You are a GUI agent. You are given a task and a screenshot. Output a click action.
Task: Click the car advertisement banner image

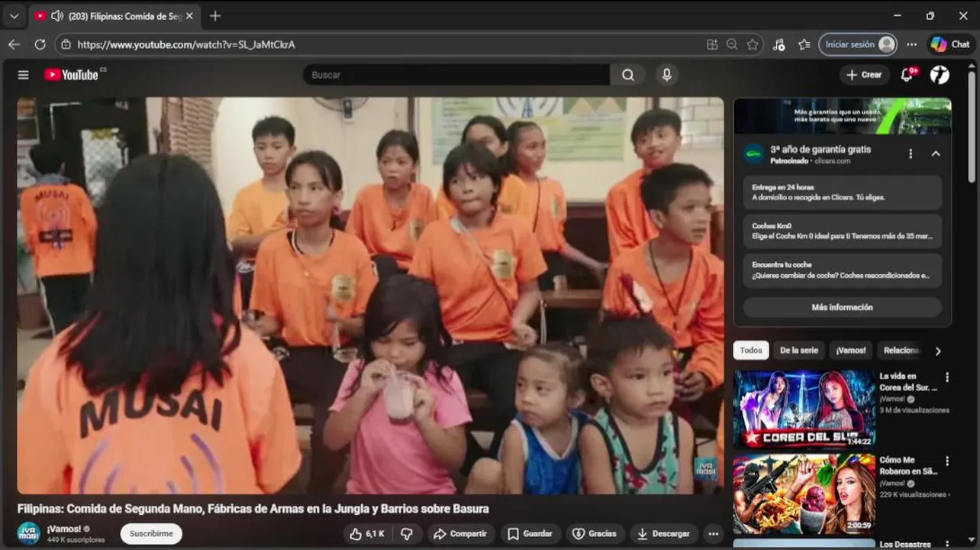coord(843,116)
